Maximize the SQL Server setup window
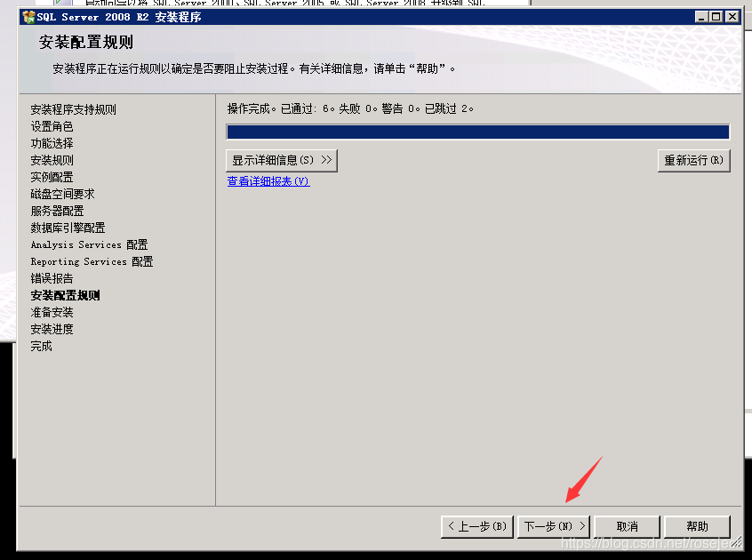This screenshot has width=752, height=560. 716,17
